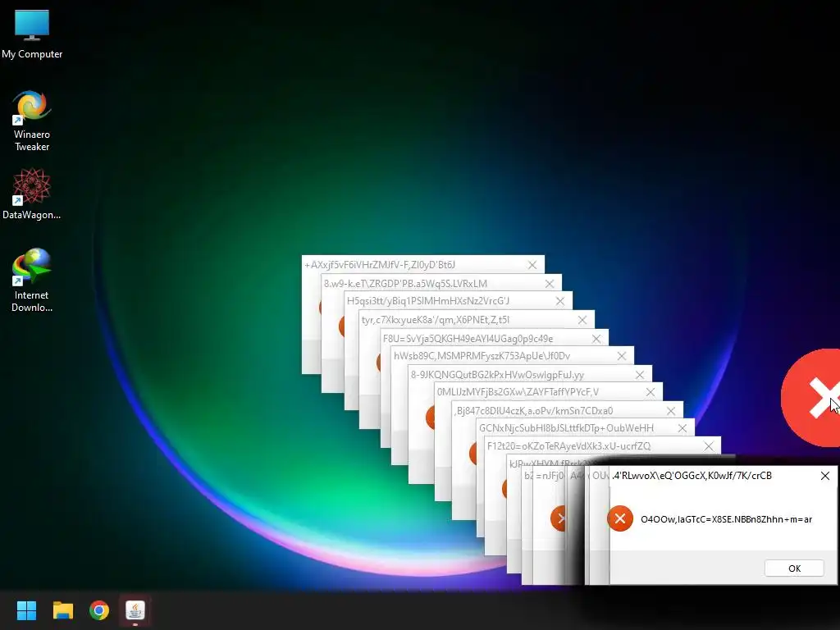Viewport: 840px width, 630px height.
Task: Click the title bar text GCNxNjcSubHI8bJSLttfk
Action: 566,428
